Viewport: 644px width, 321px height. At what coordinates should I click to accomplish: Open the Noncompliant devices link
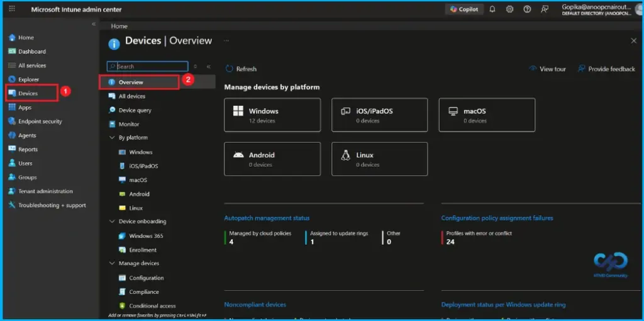point(255,305)
